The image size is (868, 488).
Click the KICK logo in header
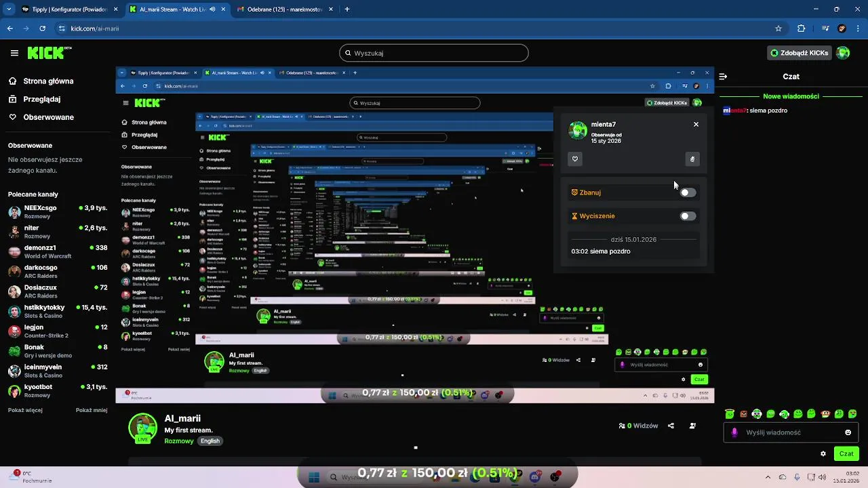(50, 53)
